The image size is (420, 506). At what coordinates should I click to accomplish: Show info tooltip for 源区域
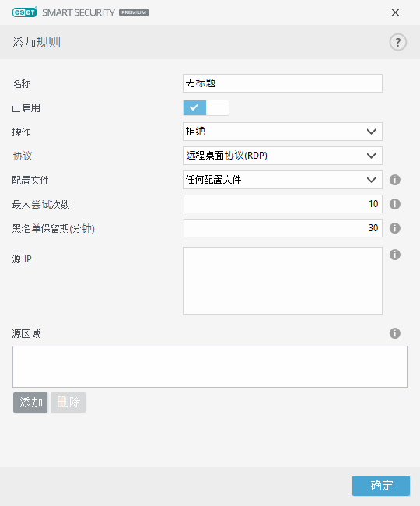[395, 333]
